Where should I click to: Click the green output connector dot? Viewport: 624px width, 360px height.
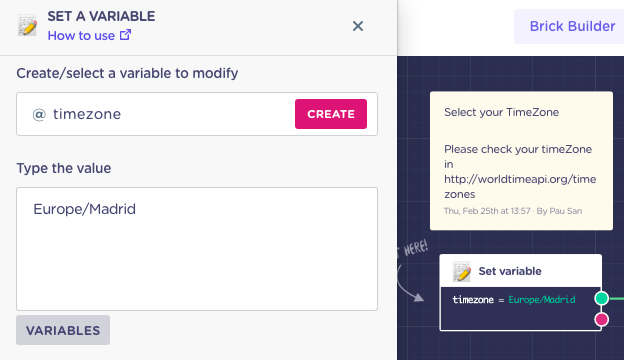pos(602,298)
